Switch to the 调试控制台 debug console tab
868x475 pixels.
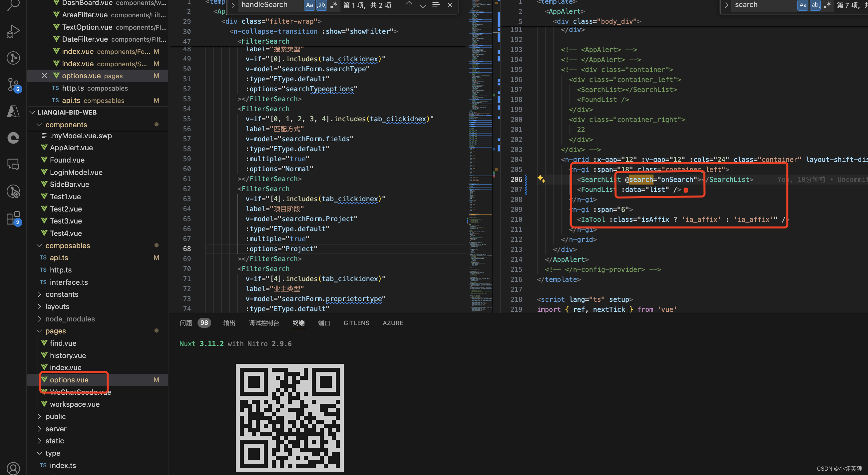point(264,323)
